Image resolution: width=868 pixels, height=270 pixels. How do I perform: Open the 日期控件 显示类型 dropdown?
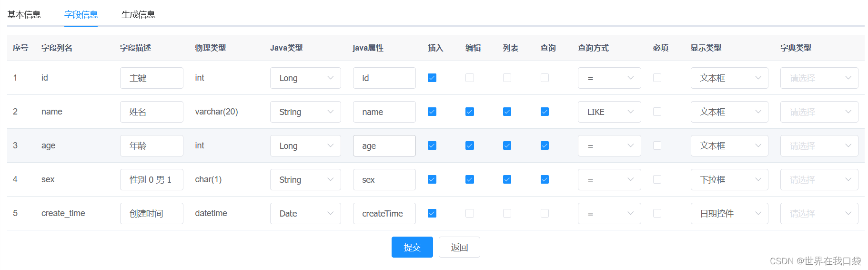click(729, 213)
